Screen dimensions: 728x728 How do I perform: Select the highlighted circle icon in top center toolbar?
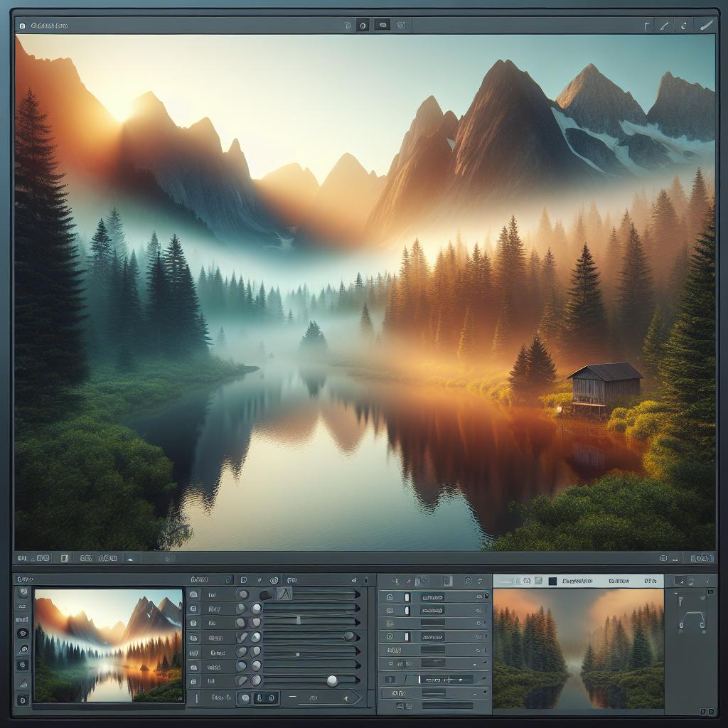[363, 26]
